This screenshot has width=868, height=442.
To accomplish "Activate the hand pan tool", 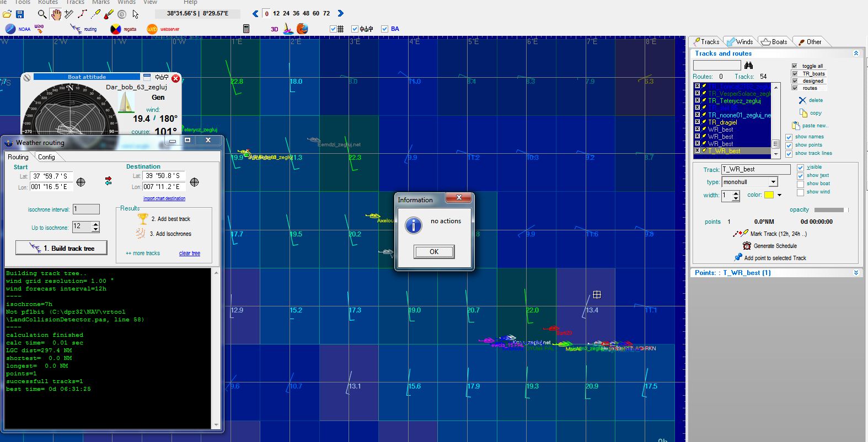I will (x=56, y=14).
